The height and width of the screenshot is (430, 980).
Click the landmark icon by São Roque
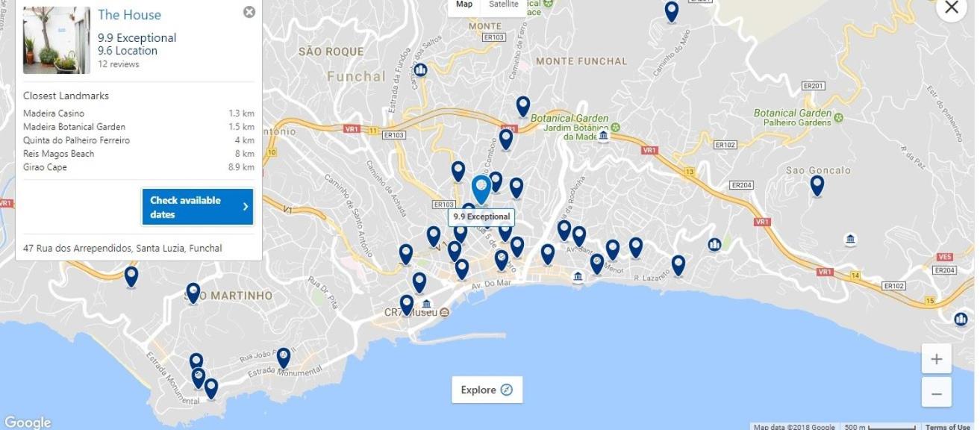click(420, 70)
